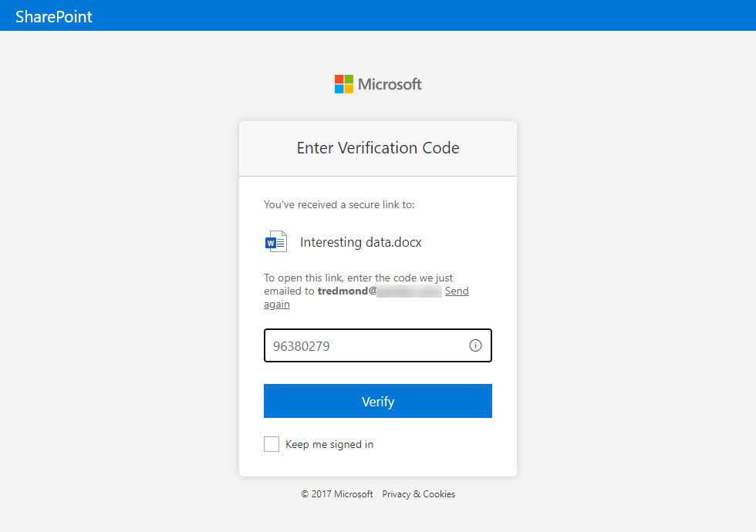
Task: Tick the Keep me signed in checkbox
Action: coord(272,444)
